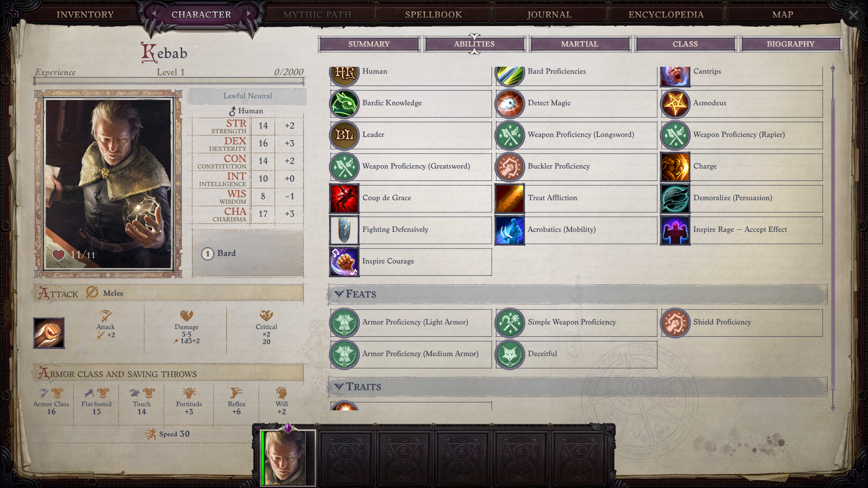Viewport: 868px width, 488px height.
Task: Click the arrow left of Character tab
Action: click(x=154, y=14)
